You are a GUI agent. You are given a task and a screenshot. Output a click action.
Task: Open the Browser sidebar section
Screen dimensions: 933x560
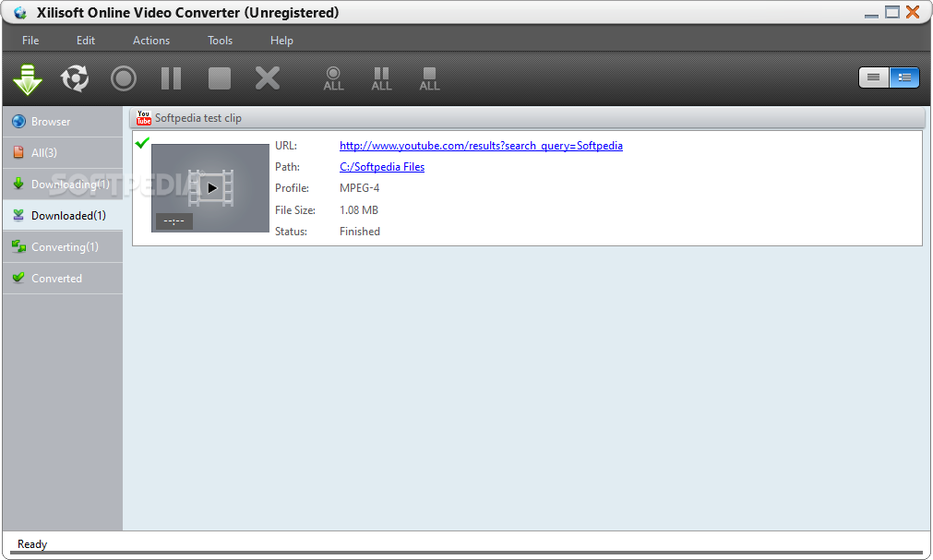pyautogui.click(x=63, y=122)
